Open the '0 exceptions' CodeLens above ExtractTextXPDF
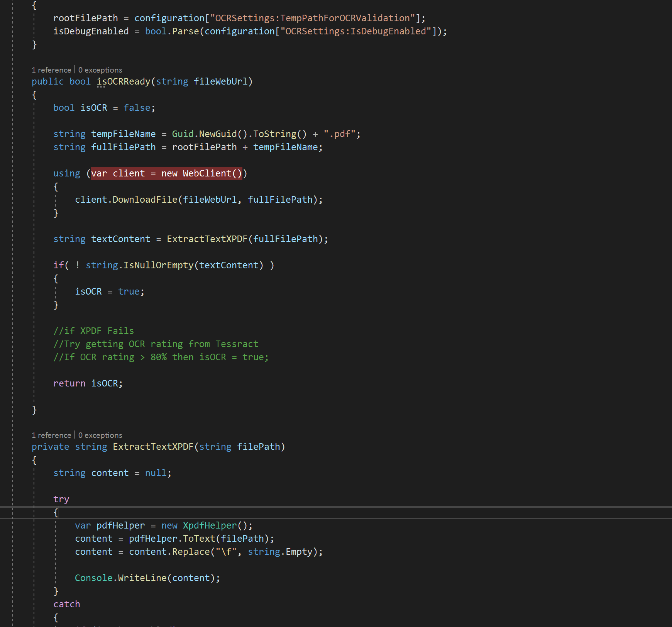Image resolution: width=672 pixels, height=627 pixels. tap(100, 435)
